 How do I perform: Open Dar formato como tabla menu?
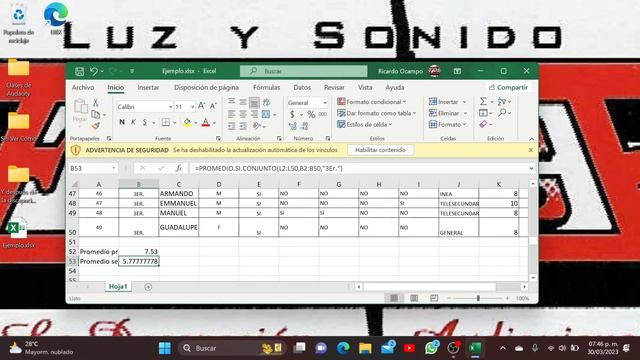click(x=376, y=113)
